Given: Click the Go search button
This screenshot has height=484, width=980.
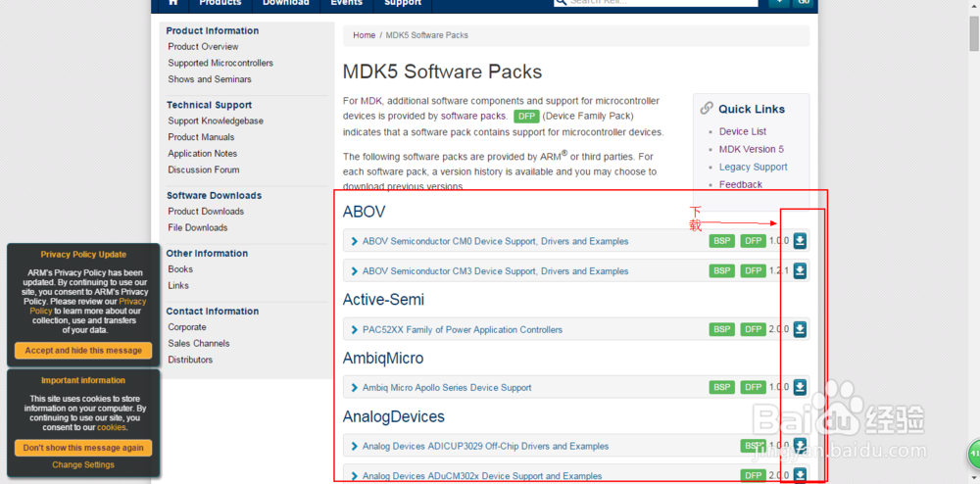Looking at the screenshot, I should click(x=804, y=3).
